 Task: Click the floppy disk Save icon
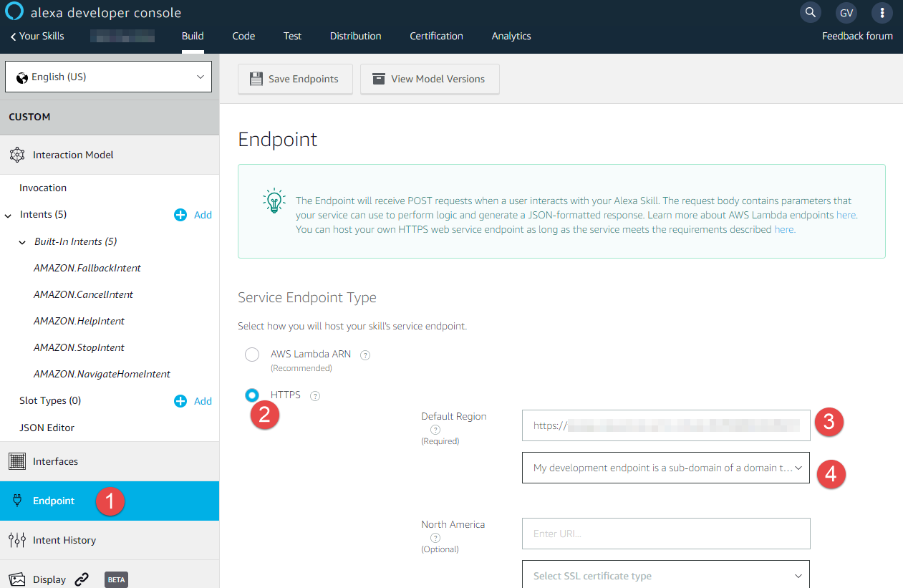click(256, 79)
